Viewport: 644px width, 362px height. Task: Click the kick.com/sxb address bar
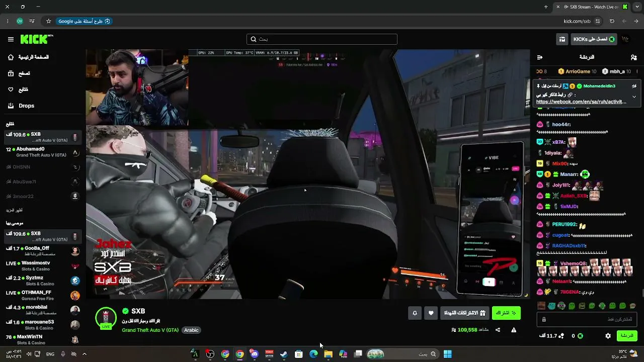(577, 21)
